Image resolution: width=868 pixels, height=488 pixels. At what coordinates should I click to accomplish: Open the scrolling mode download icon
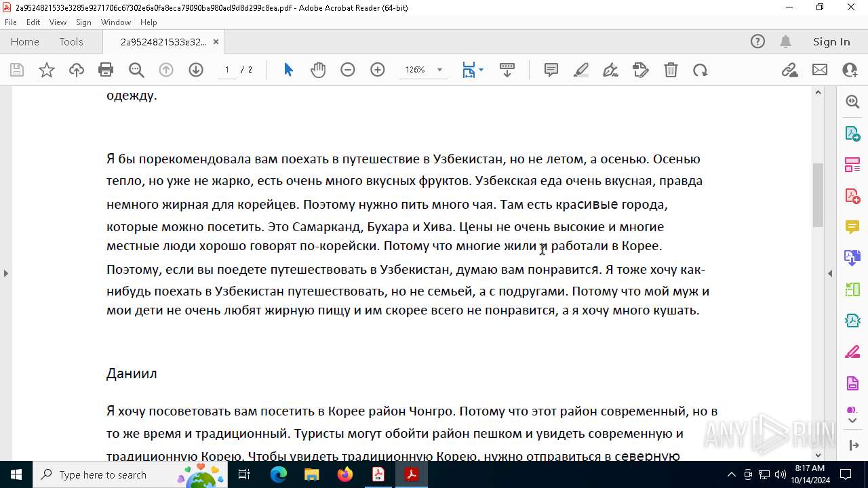507,70
